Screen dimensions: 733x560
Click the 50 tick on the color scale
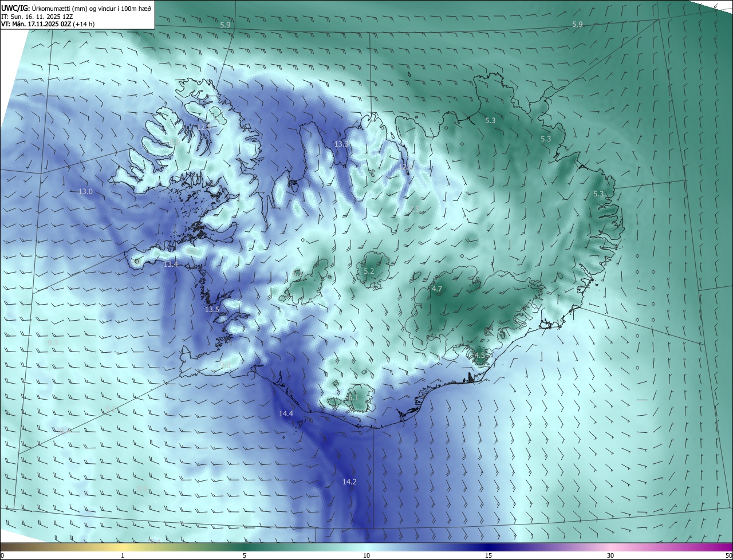coord(728,555)
